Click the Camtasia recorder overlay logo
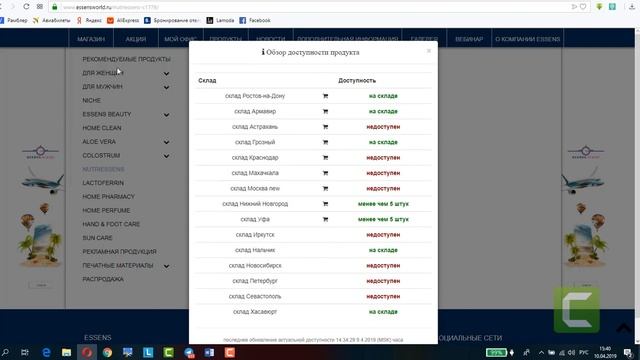The height and width of the screenshot is (360, 640). pyautogui.click(x=577, y=310)
